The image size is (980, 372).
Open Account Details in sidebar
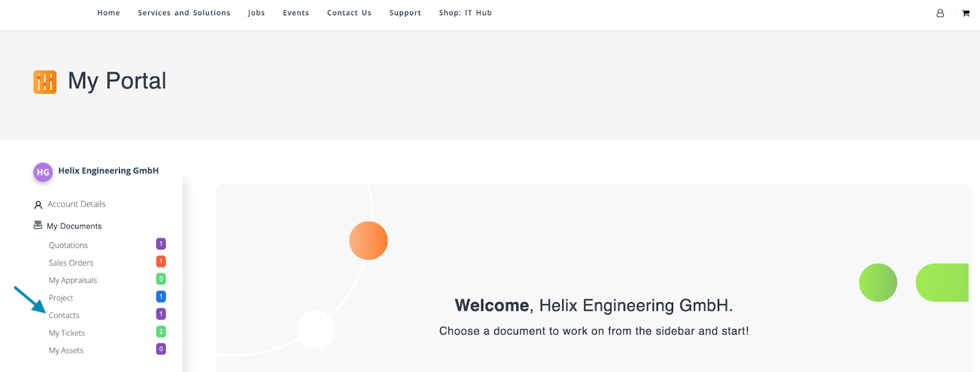(77, 204)
